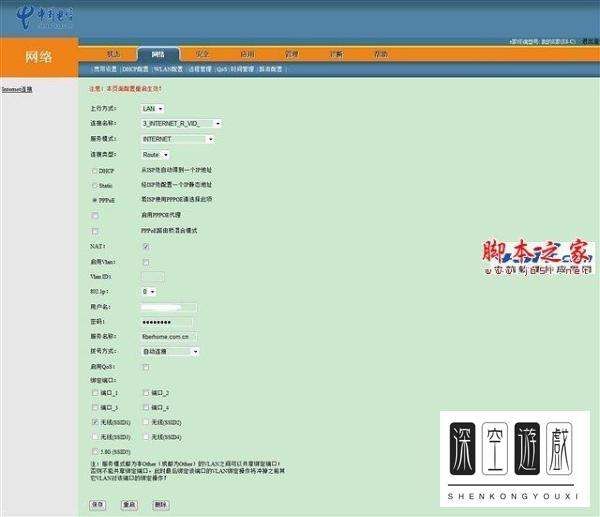Select the 网络 (Network) tab
Screen dimensions: 600x517
[158, 54]
